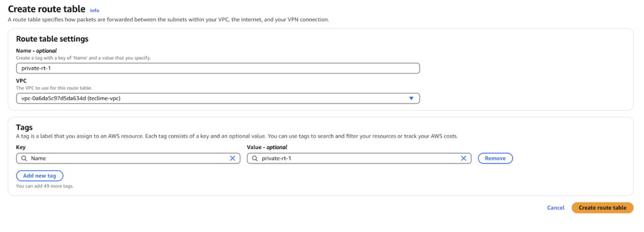Click the Add new tag button
Viewport: 644px width, 232px height.
[x=40, y=176]
